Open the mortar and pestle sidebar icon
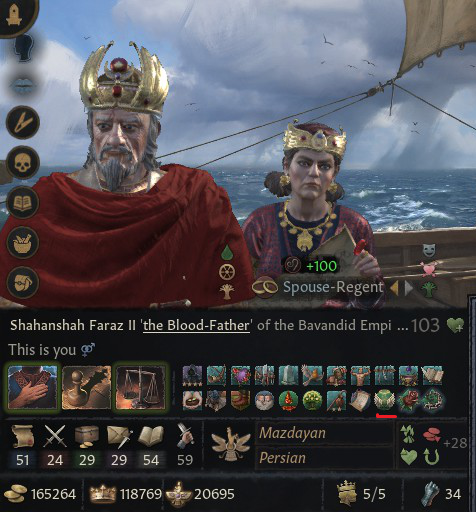The height and width of the screenshot is (512, 476). coord(23,243)
